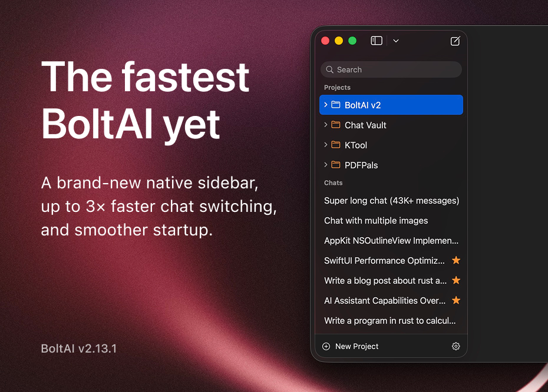Open the dropdown chevron next to sidebar icon
The height and width of the screenshot is (392, 548).
click(396, 41)
